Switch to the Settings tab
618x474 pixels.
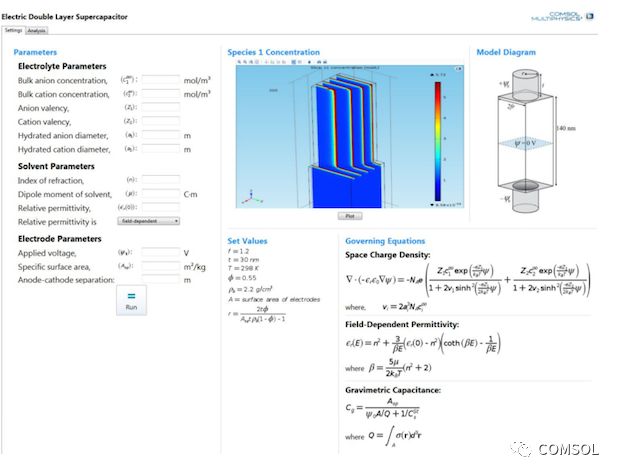[x=13, y=30]
